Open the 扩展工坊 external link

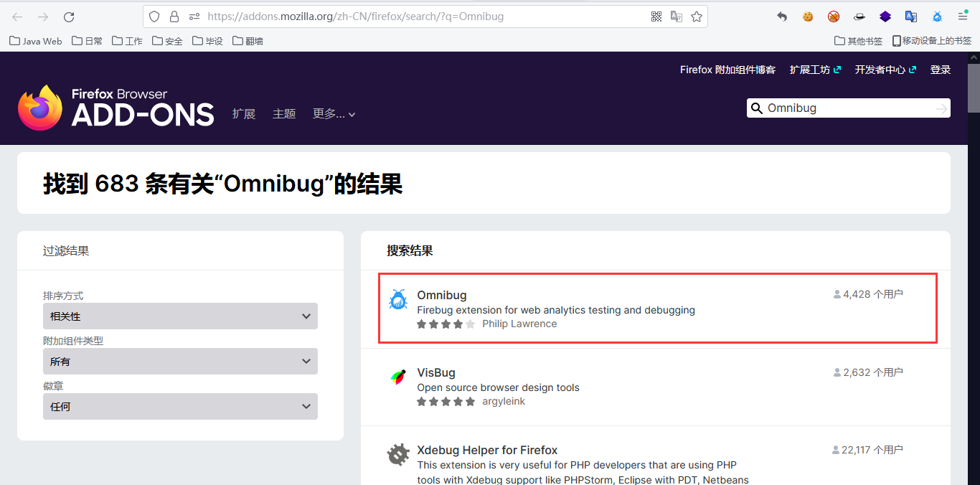815,70
